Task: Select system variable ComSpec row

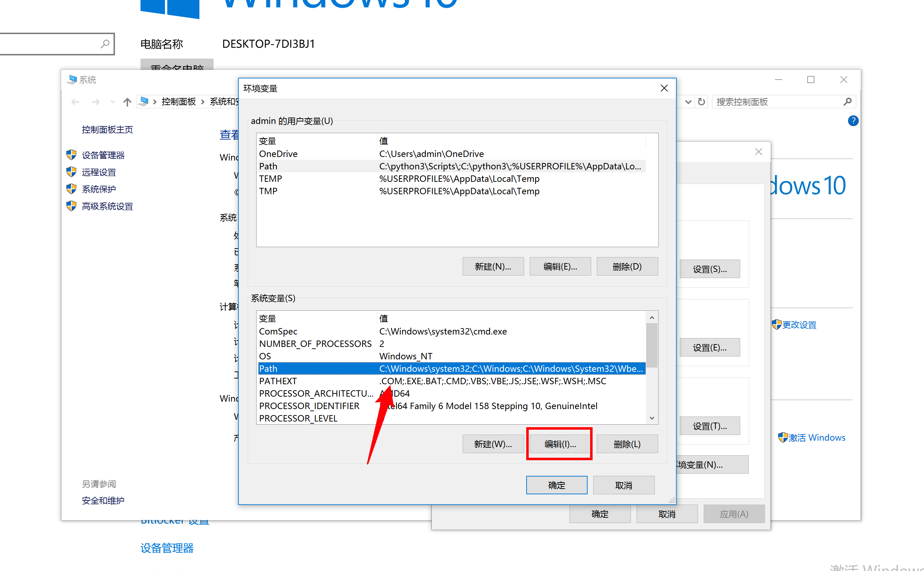Action: tap(451, 331)
